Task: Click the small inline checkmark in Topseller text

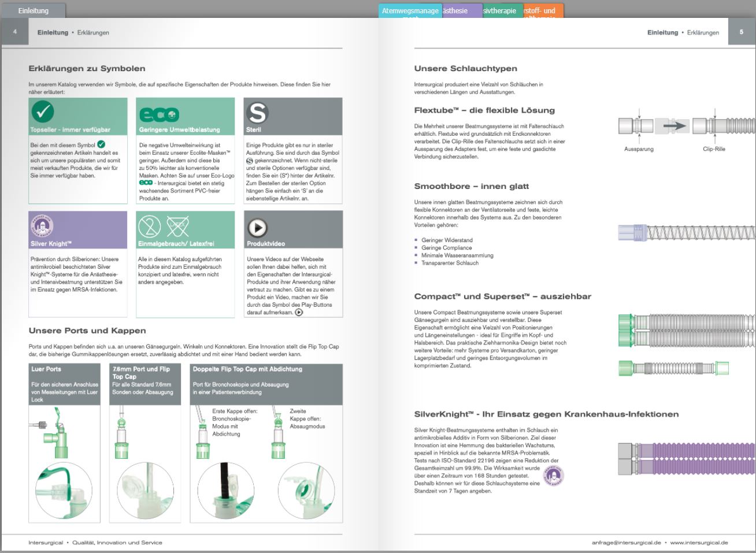Action: tap(101, 144)
